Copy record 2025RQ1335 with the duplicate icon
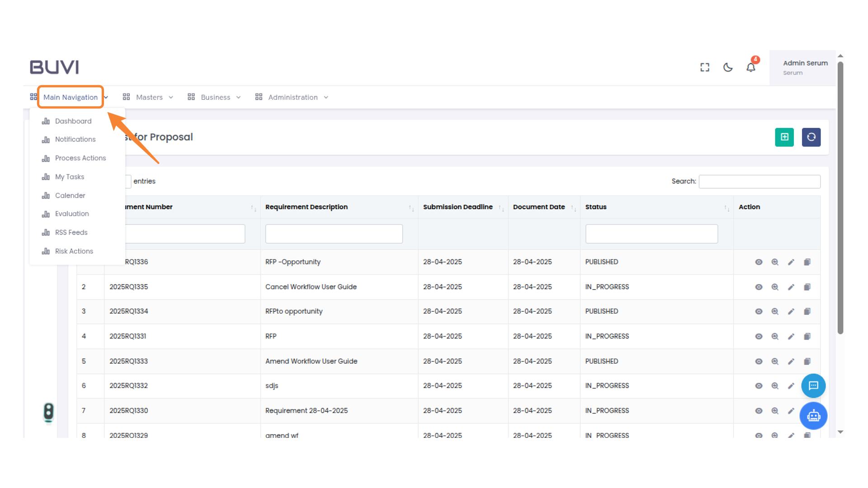The image size is (868, 488). pyautogui.click(x=807, y=287)
